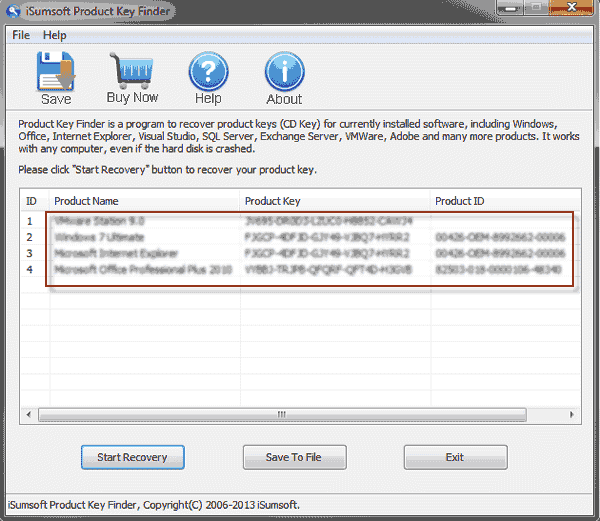
Task: Click the Help question mark icon
Action: pyautogui.click(x=209, y=71)
